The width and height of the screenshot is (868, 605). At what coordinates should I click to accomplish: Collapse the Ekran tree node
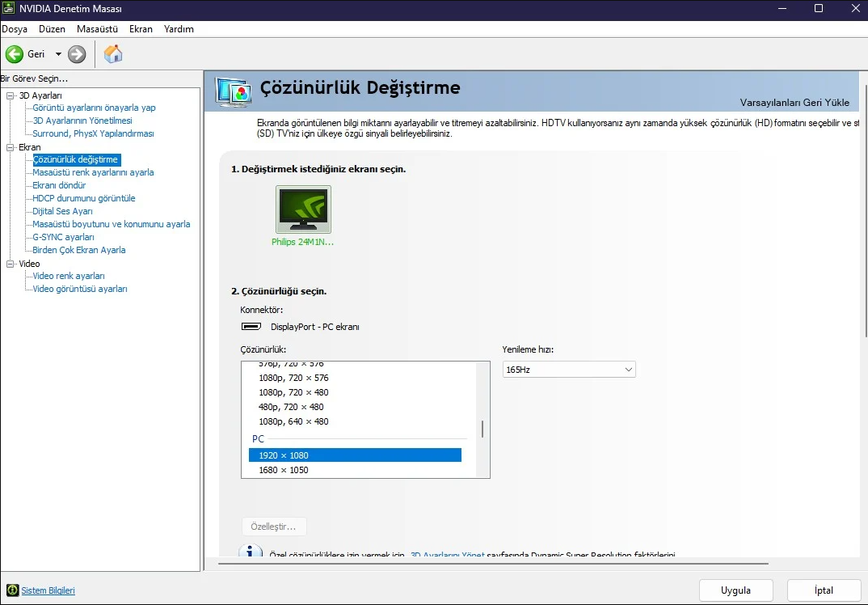pos(11,147)
